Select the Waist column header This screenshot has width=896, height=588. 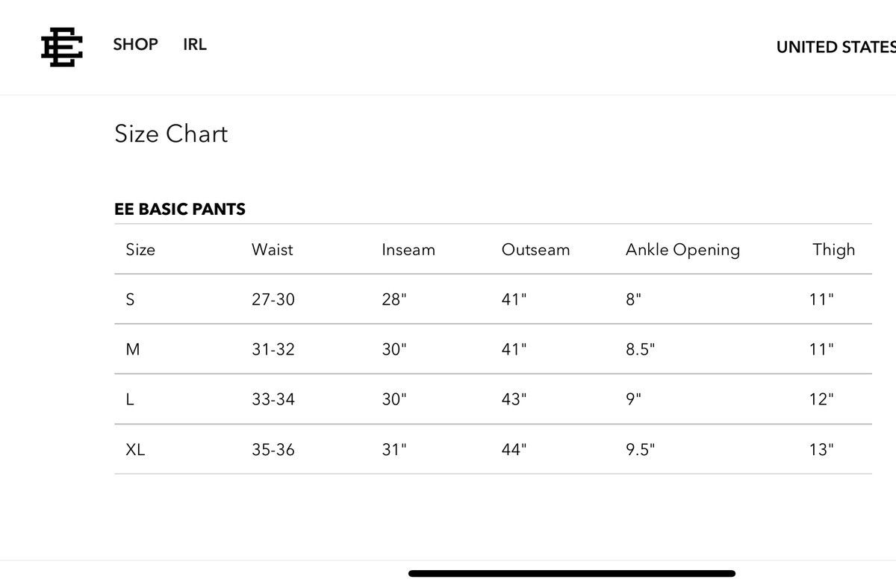tap(273, 250)
